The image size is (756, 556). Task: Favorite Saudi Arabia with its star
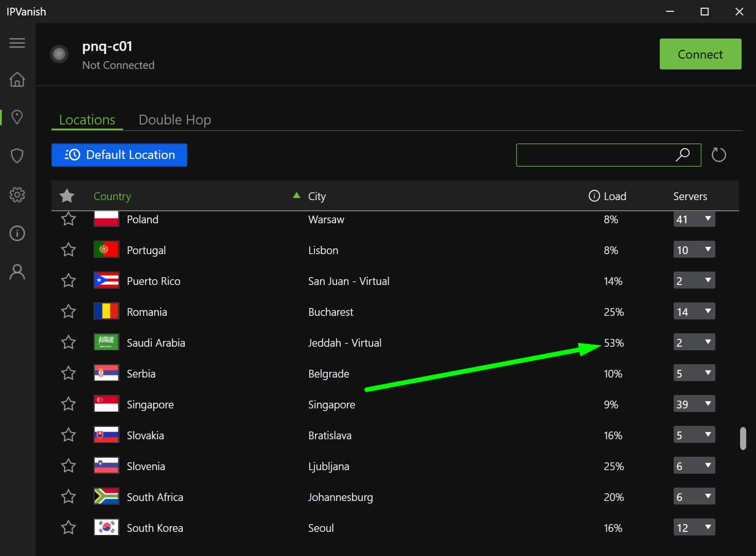click(x=68, y=343)
